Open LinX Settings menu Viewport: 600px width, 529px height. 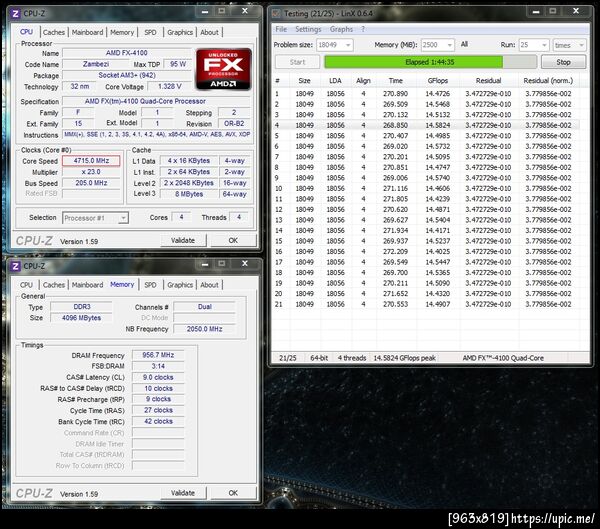[308, 29]
